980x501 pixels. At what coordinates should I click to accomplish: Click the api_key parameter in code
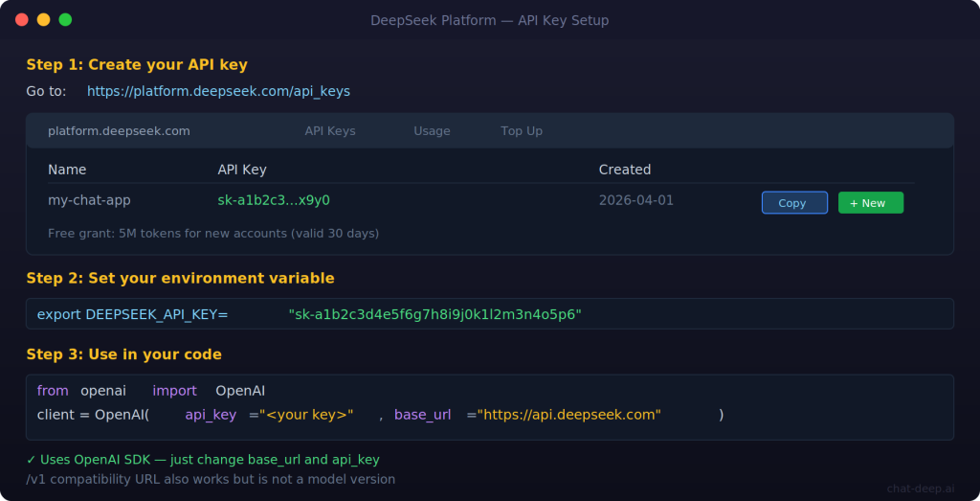(211, 415)
